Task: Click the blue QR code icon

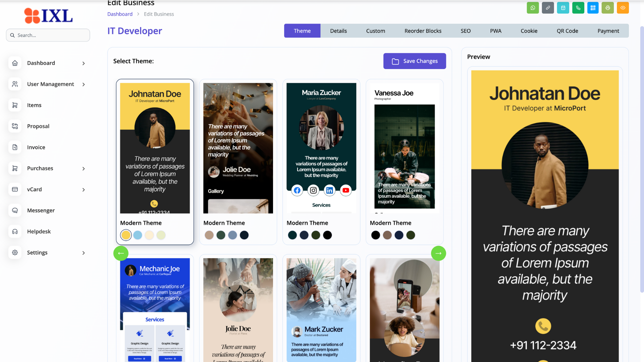Action: click(x=593, y=8)
